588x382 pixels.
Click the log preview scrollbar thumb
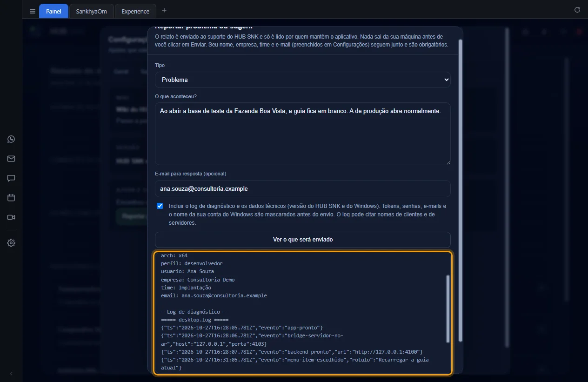pos(448,308)
